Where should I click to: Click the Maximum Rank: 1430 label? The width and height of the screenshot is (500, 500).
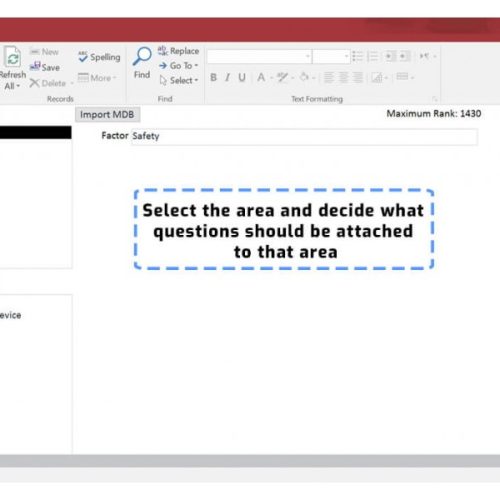[434, 114]
